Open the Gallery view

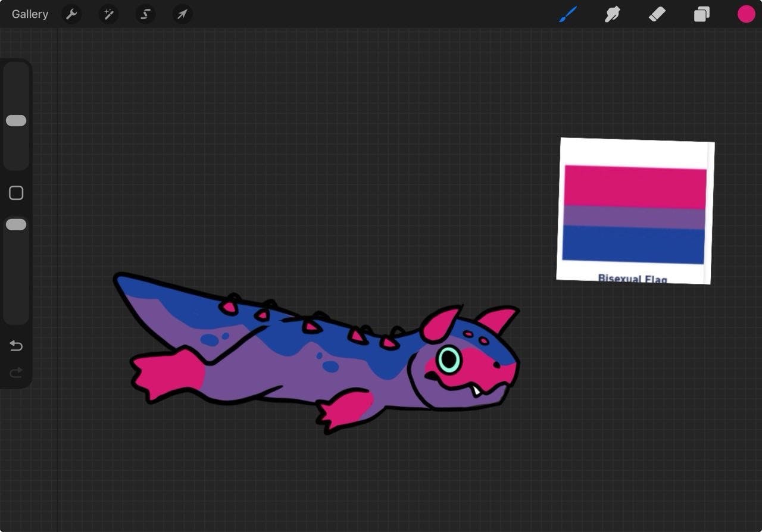30,14
